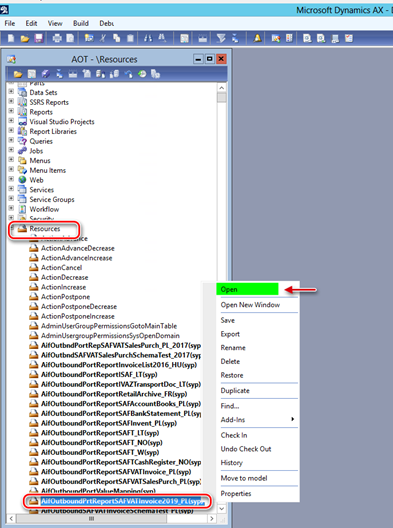Select Rename in the context menu
Viewport: 393px width, 528px height.
coord(233,348)
